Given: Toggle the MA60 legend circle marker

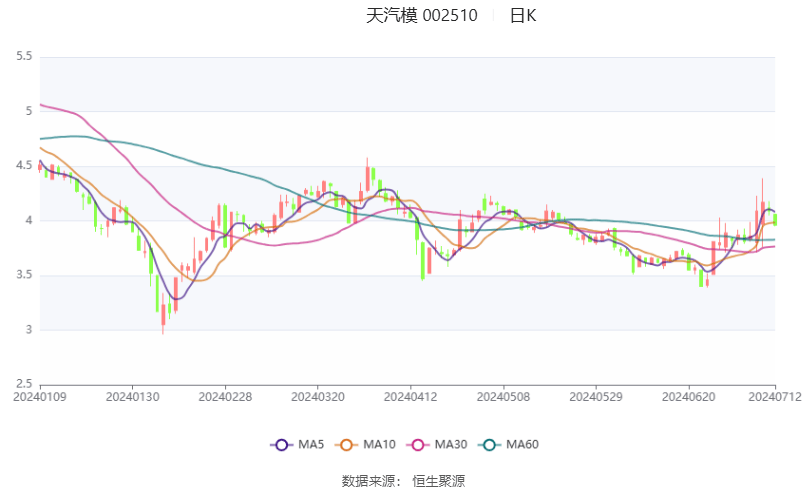Looking at the screenshot, I should (x=489, y=445).
